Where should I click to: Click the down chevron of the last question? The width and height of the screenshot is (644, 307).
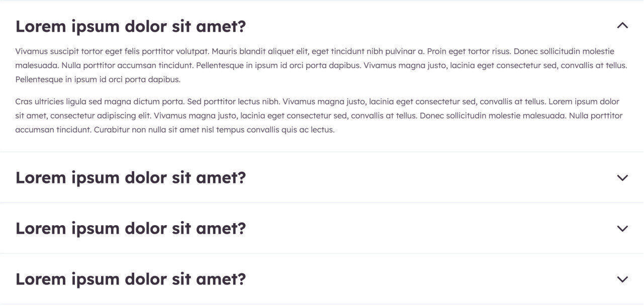(x=622, y=279)
